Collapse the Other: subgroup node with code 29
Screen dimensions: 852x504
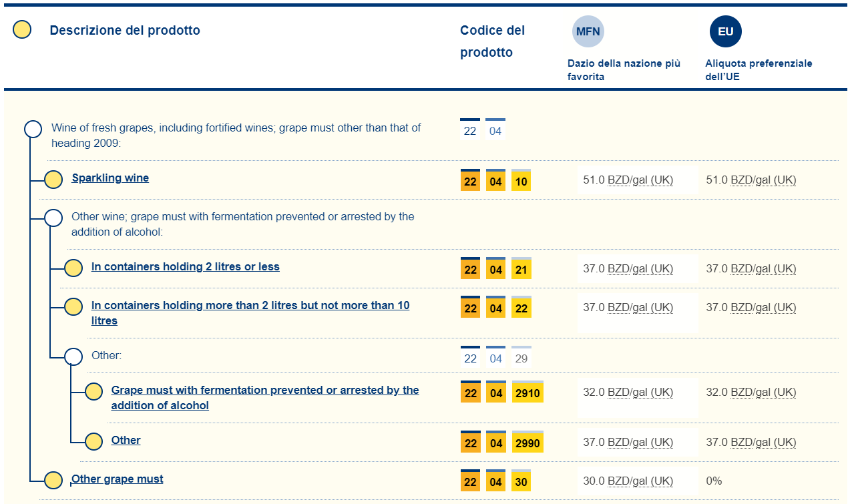(73, 356)
